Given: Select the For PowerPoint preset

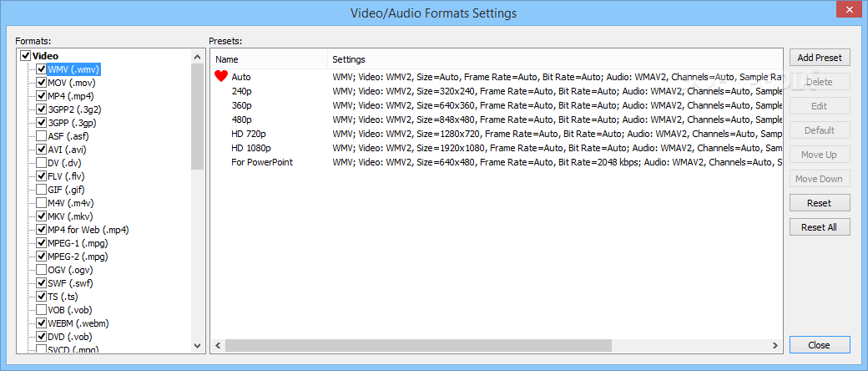Looking at the screenshot, I should [x=497, y=162].
